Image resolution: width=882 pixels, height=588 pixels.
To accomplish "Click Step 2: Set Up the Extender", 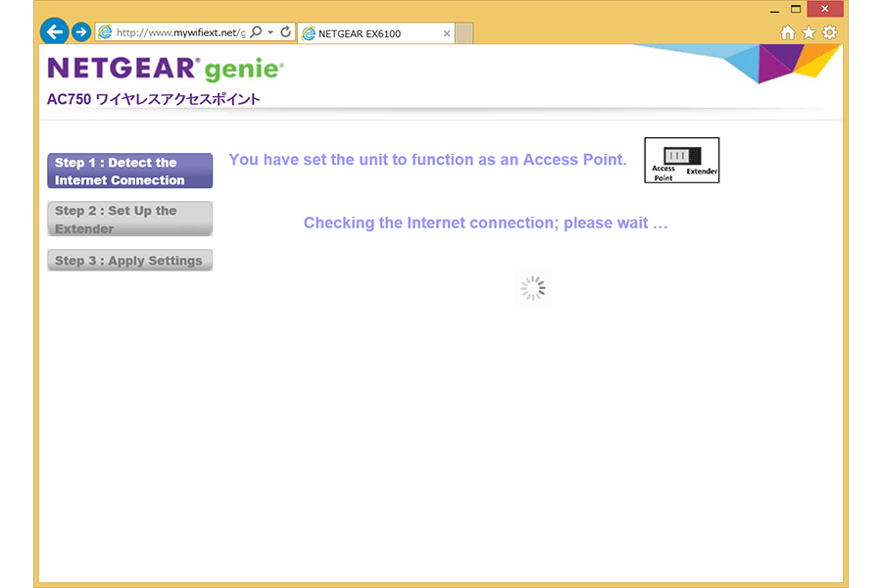I will pyautogui.click(x=129, y=220).
